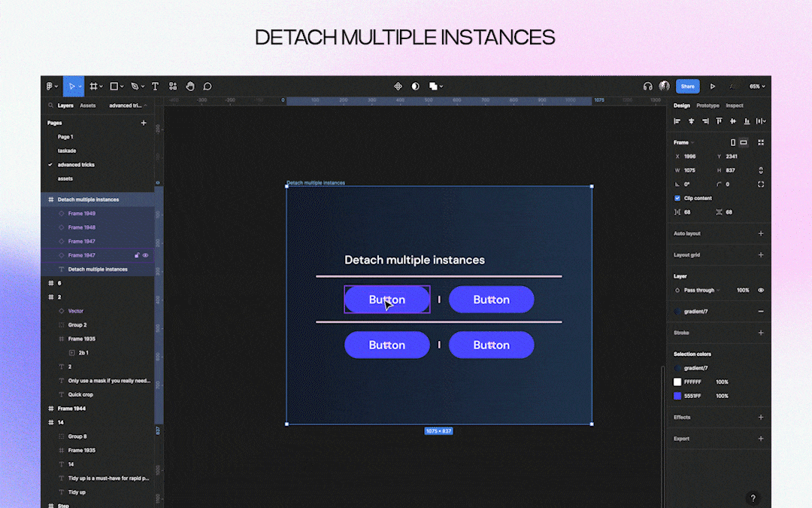The width and height of the screenshot is (812, 508).
Task: Click the user avatar in toolbar
Action: tap(665, 86)
